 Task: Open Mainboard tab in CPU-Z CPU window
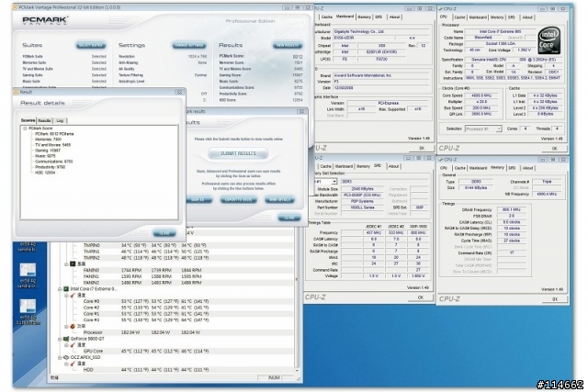coord(478,17)
